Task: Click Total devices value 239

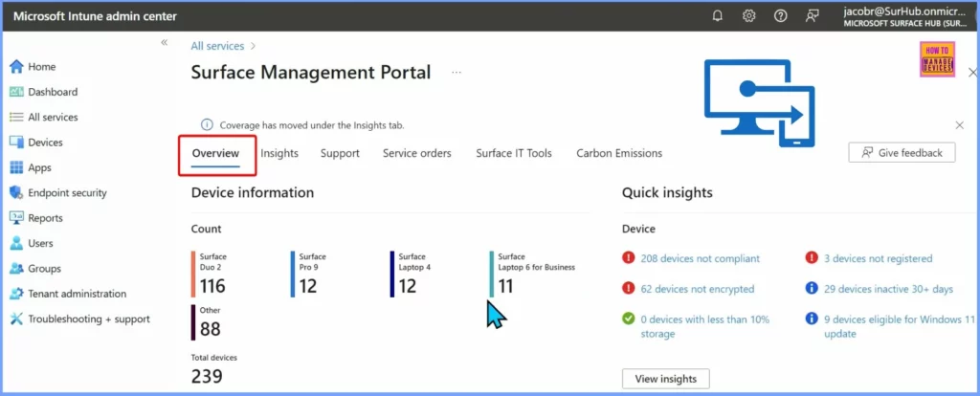Action: 207,376
